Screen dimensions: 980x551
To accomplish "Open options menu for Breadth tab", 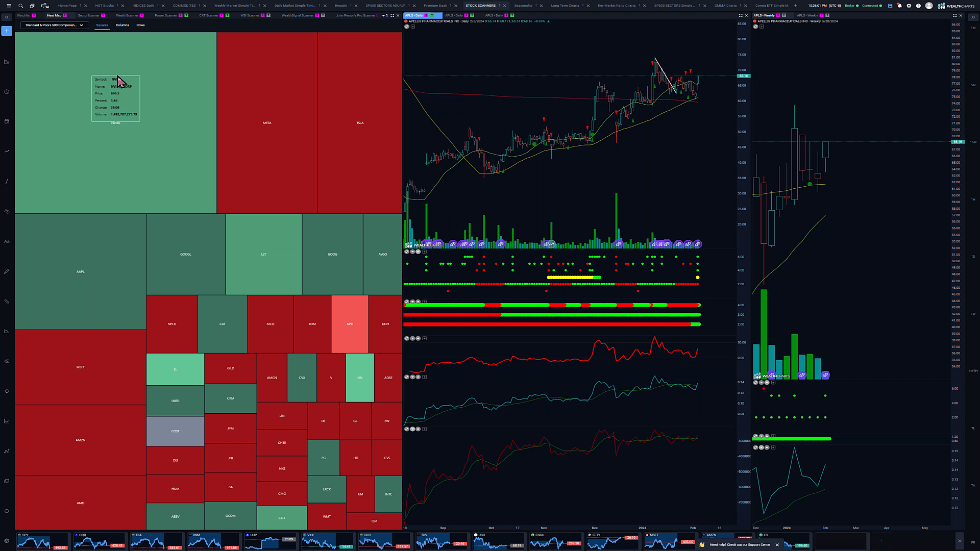I will tap(351, 6).
